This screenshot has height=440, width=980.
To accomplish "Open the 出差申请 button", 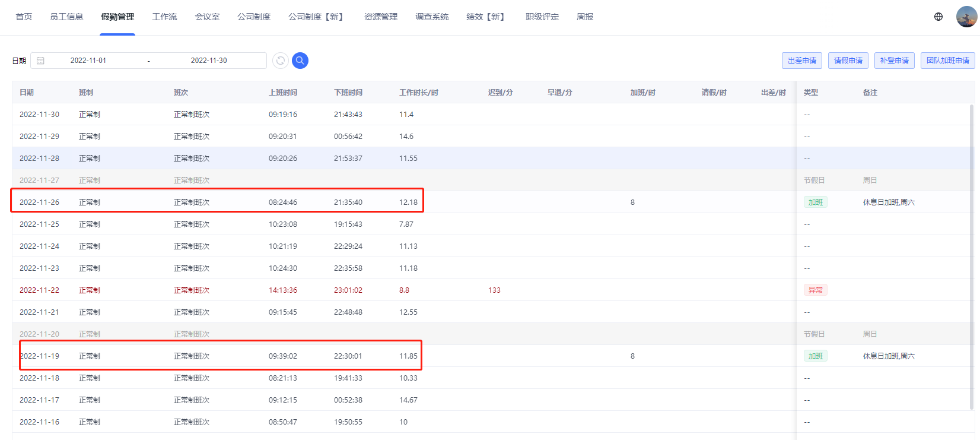I will point(802,61).
